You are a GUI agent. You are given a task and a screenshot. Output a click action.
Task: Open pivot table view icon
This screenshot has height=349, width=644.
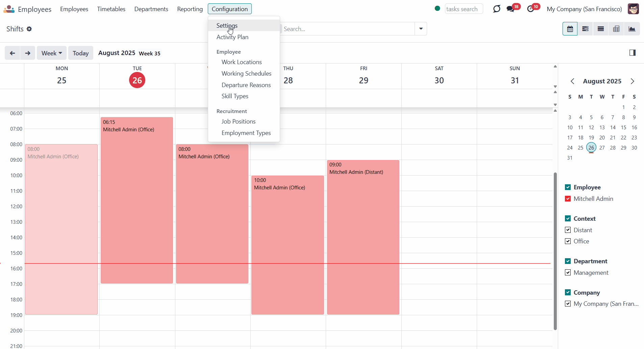pos(616,29)
